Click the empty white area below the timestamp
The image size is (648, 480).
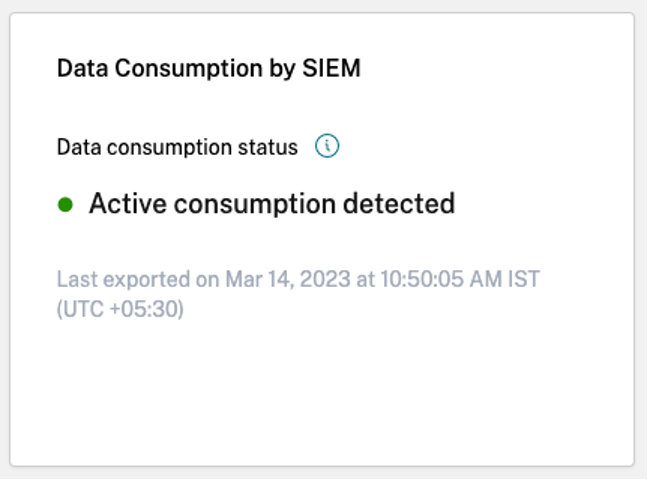(320, 400)
